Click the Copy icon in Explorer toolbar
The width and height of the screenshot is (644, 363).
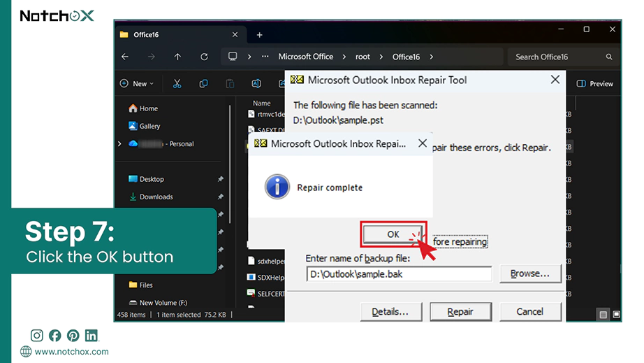[x=203, y=84]
